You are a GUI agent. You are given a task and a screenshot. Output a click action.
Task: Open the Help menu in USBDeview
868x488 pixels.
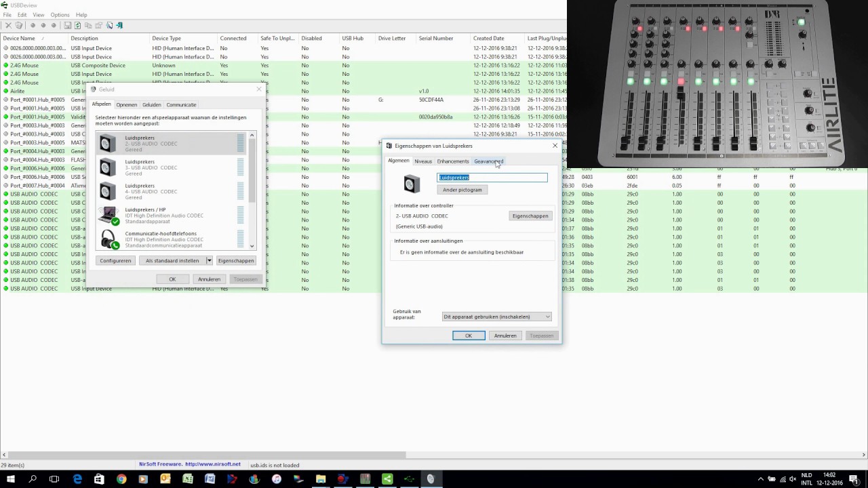click(81, 14)
